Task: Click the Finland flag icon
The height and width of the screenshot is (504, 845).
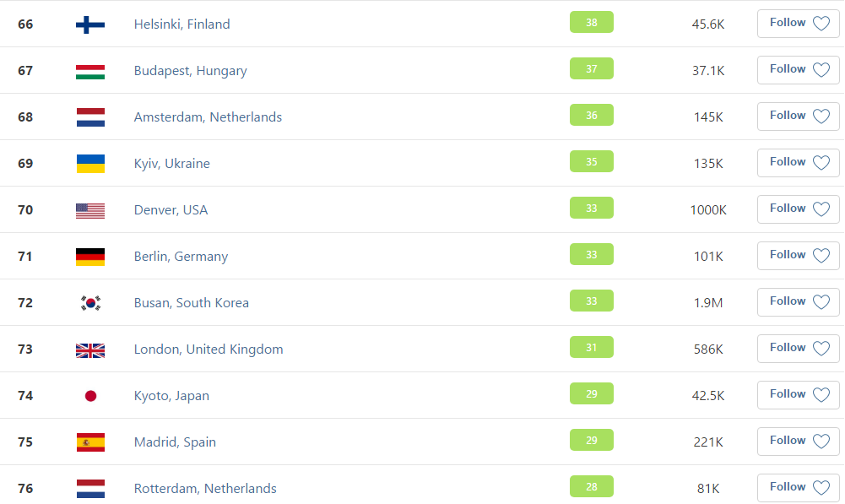Action: point(90,24)
